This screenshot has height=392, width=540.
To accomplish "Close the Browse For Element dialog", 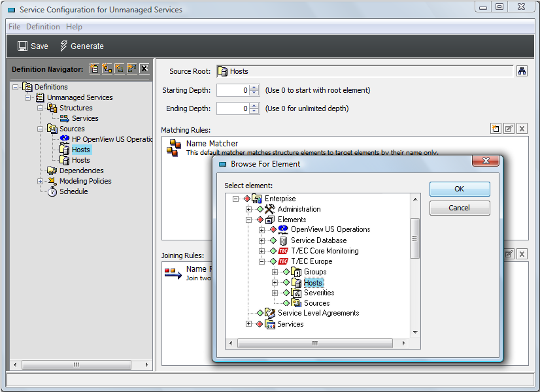I will pos(486,161).
